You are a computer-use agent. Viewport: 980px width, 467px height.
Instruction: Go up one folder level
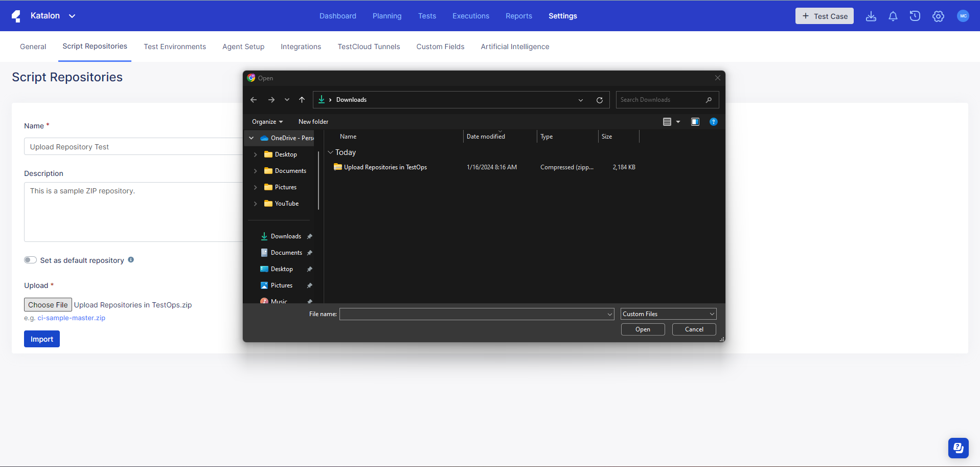[x=302, y=100]
